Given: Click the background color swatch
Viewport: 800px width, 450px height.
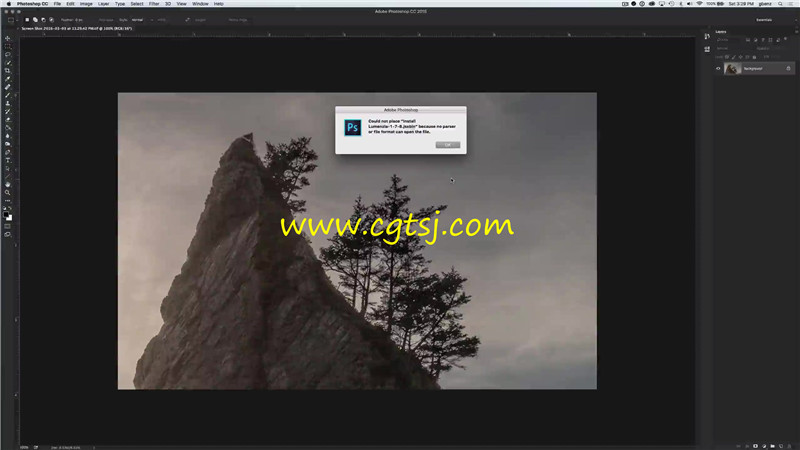Looking at the screenshot, I should click(10, 218).
